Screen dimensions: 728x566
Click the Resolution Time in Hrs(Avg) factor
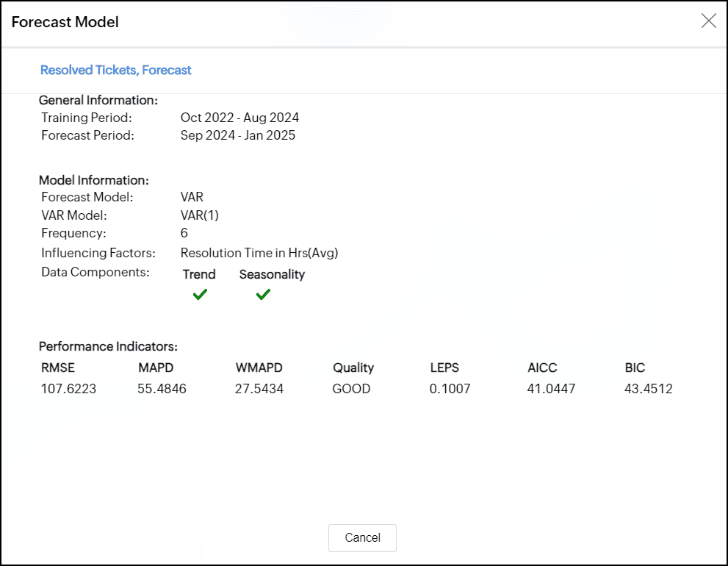(259, 253)
